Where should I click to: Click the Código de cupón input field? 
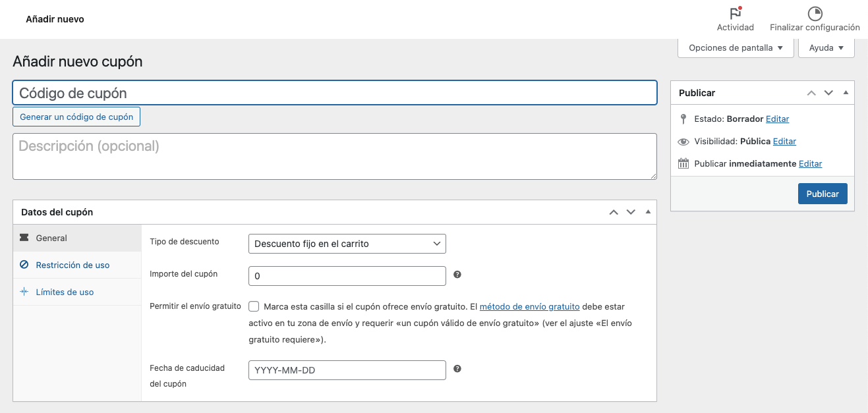[334, 92]
